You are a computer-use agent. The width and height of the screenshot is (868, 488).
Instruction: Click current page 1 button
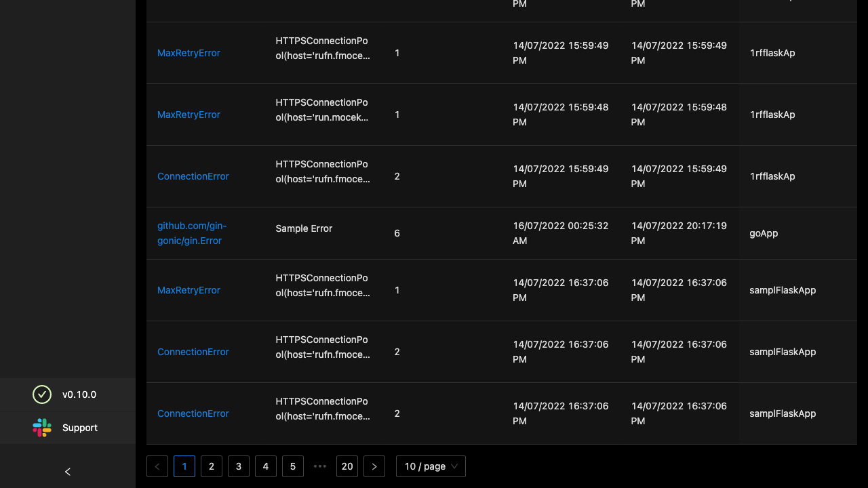pos(184,466)
